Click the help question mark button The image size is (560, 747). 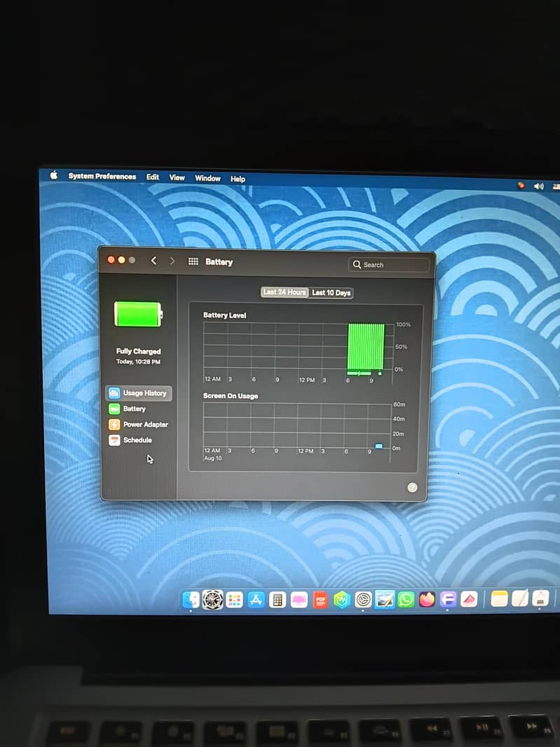click(412, 487)
